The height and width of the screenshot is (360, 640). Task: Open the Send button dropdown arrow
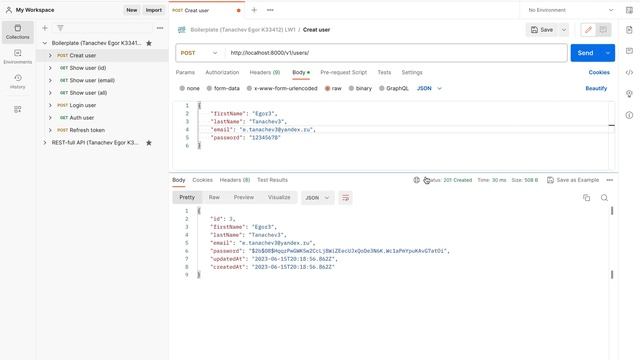coord(608,53)
